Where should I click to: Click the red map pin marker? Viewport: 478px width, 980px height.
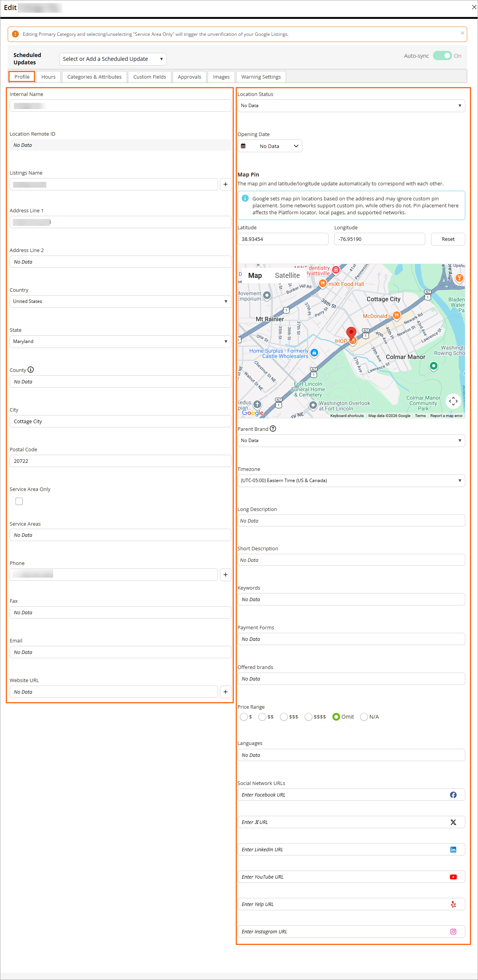click(351, 333)
